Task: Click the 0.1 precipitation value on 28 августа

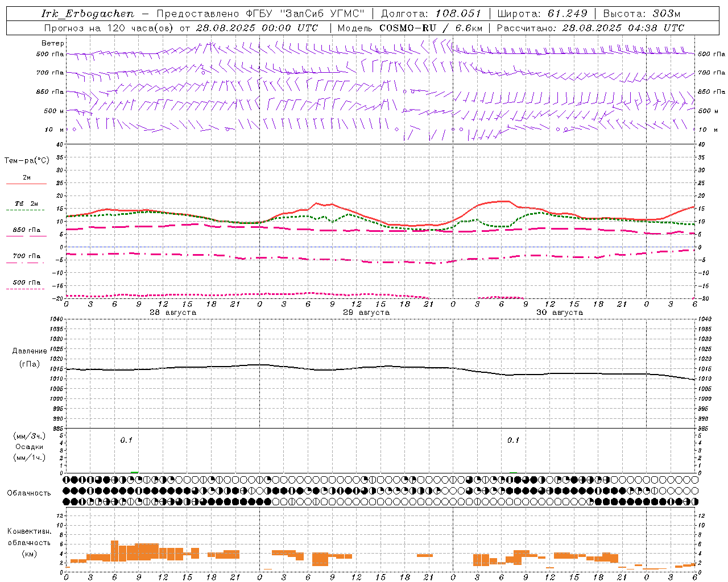Action: point(126,440)
